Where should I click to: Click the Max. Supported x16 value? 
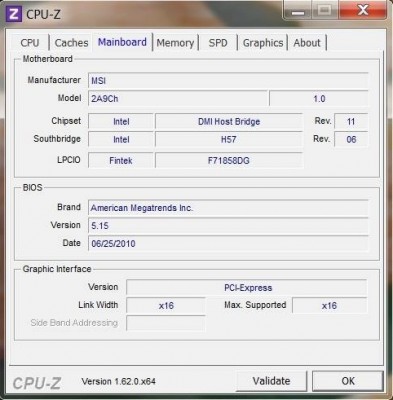point(329,305)
